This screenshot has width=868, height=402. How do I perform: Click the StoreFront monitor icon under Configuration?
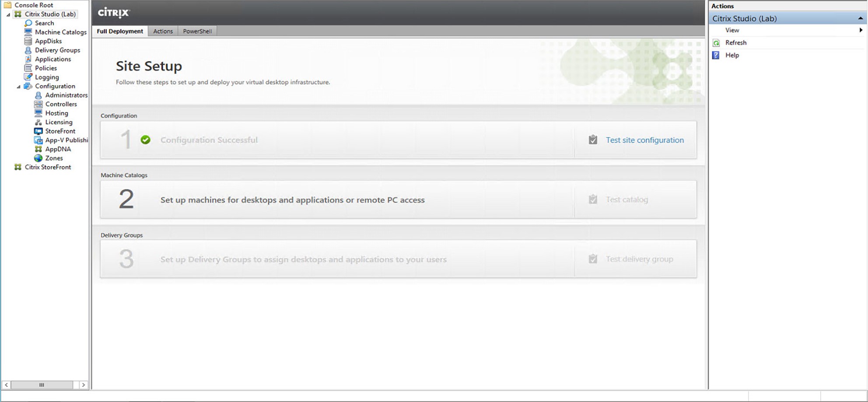pos(38,131)
